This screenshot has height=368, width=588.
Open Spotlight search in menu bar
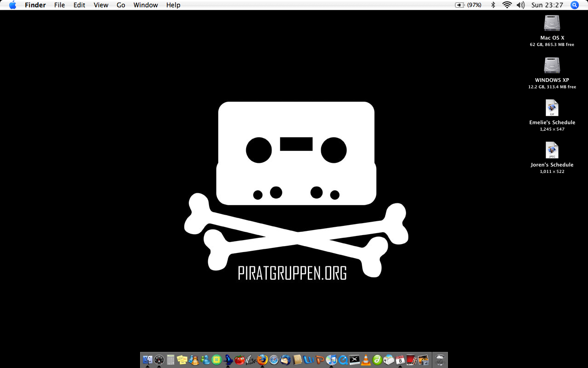(575, 5)
